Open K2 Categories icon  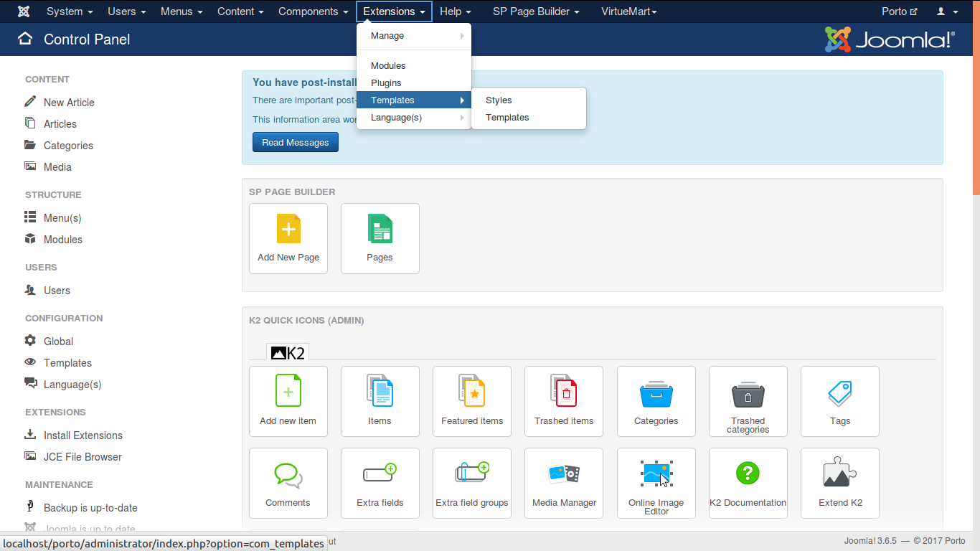click(x=656, y=401)
